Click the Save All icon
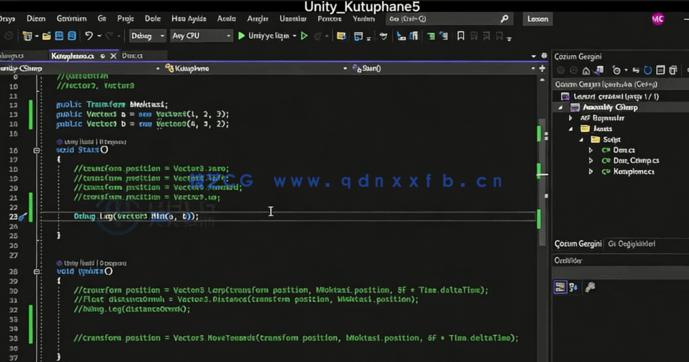The width and height of the screenshot is (689, 362). click(72, 36)
